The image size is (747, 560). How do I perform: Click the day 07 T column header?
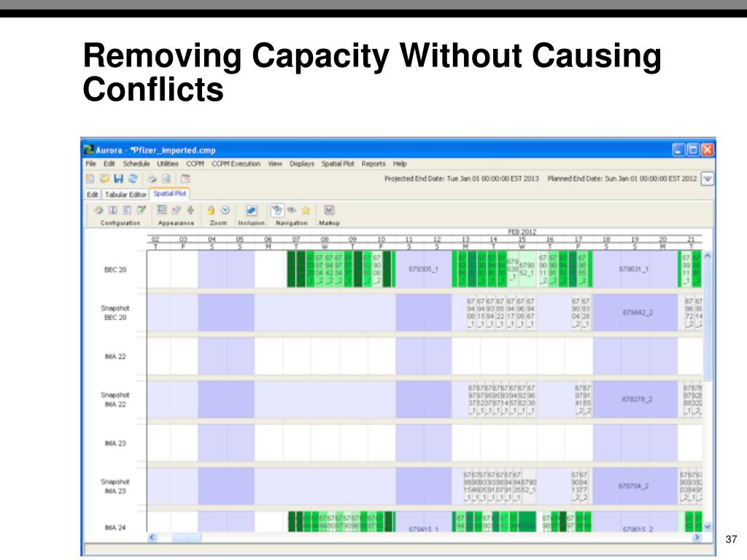pos(296,243)
